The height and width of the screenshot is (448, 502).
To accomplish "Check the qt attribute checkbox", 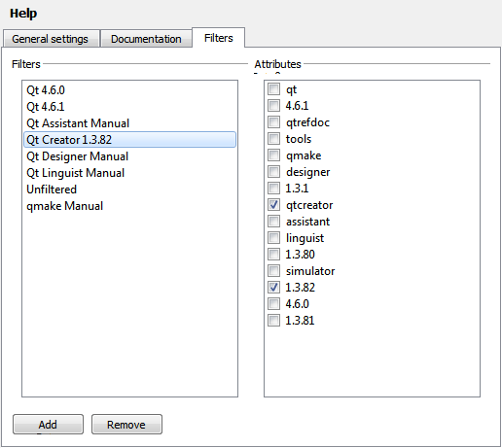I will click(x=274, y=89).
